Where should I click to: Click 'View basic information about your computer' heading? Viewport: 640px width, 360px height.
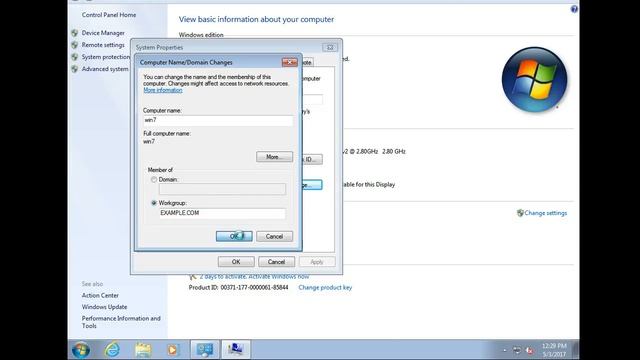(x=256, y=19)
